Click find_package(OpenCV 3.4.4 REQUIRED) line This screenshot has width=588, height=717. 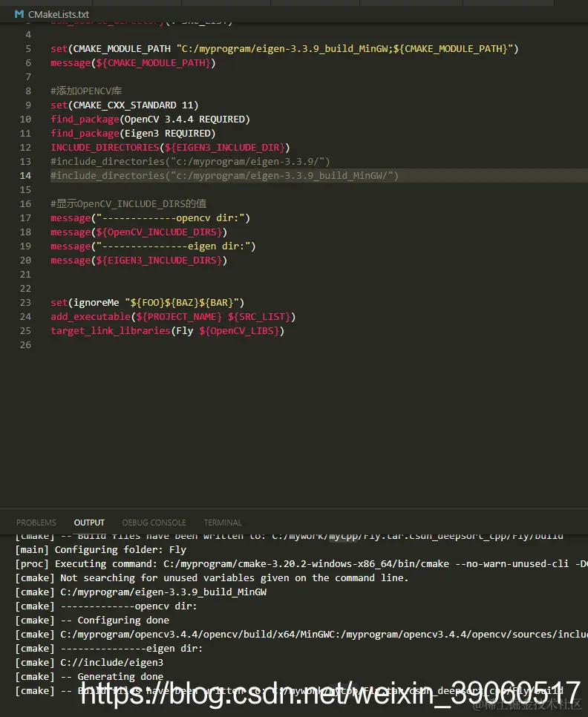[150, 119]
